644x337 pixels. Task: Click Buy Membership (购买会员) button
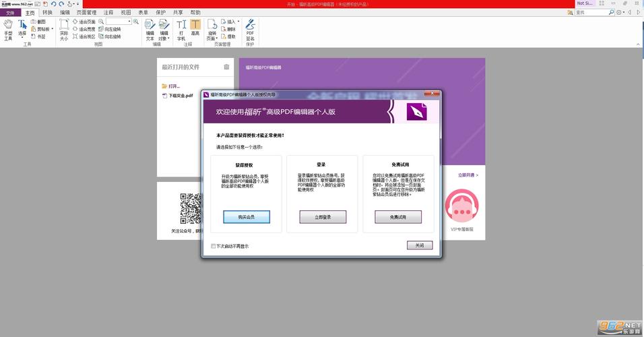247,217
